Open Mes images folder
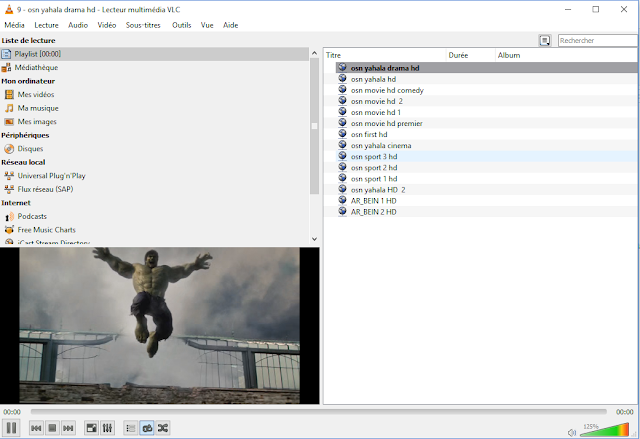The width and height of the screenshot is (640, 439). 154,122
